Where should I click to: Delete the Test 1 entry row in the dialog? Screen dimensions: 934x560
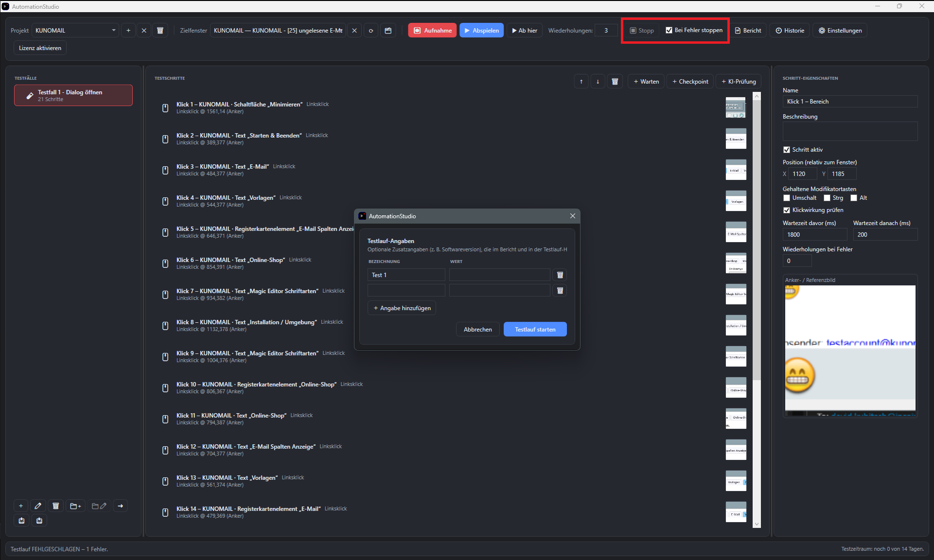pyautogui.click(x=560, y=275)
